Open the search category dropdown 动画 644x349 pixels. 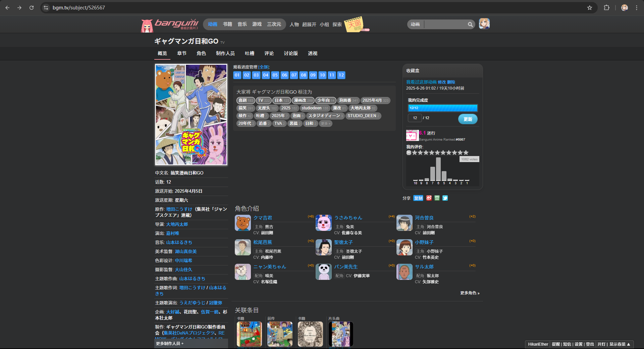415,24
